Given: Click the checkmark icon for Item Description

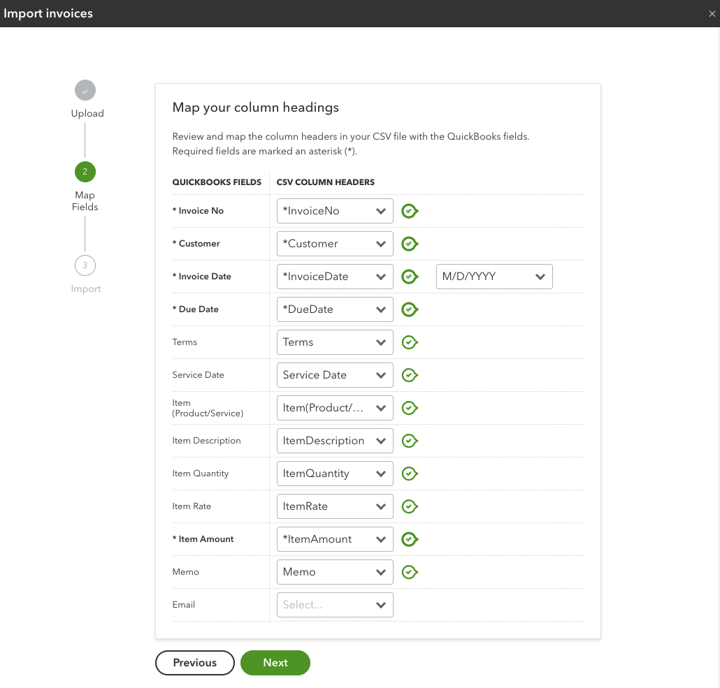Looking at the screenshot, I should (x=410, y=441).
